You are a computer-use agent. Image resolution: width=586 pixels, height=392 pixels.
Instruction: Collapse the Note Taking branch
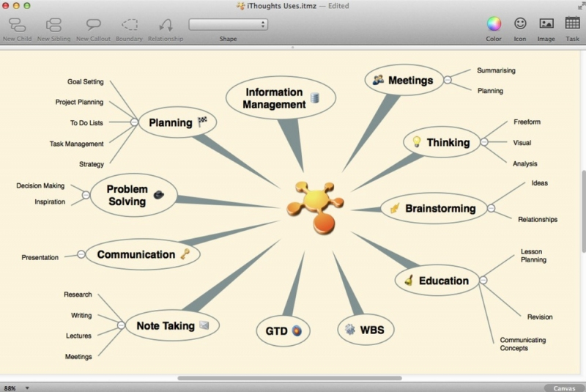coord(121,325)
